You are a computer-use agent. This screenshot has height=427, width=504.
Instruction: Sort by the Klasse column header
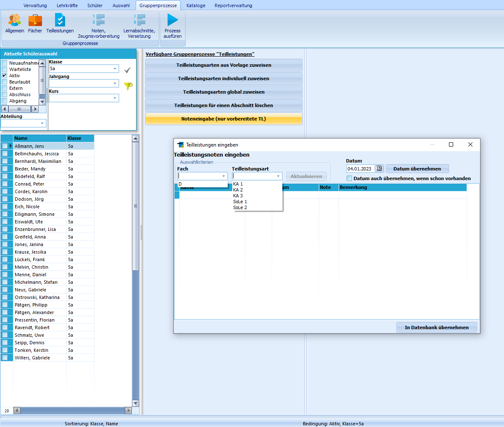pos(80,138)
